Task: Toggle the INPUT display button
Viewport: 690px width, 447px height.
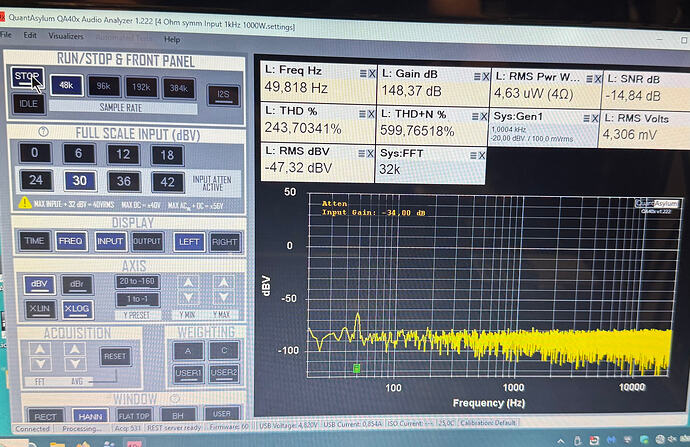Action: pos(110,242)
